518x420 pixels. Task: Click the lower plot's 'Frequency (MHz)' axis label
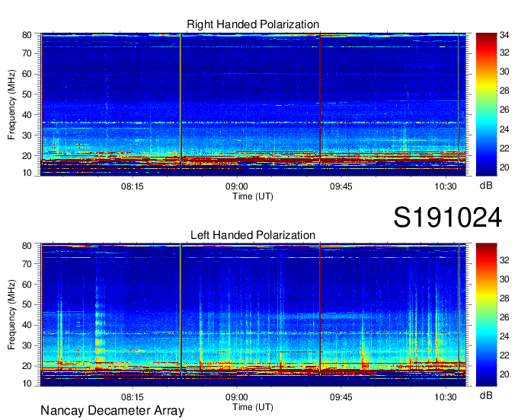[x=11, y=315]
